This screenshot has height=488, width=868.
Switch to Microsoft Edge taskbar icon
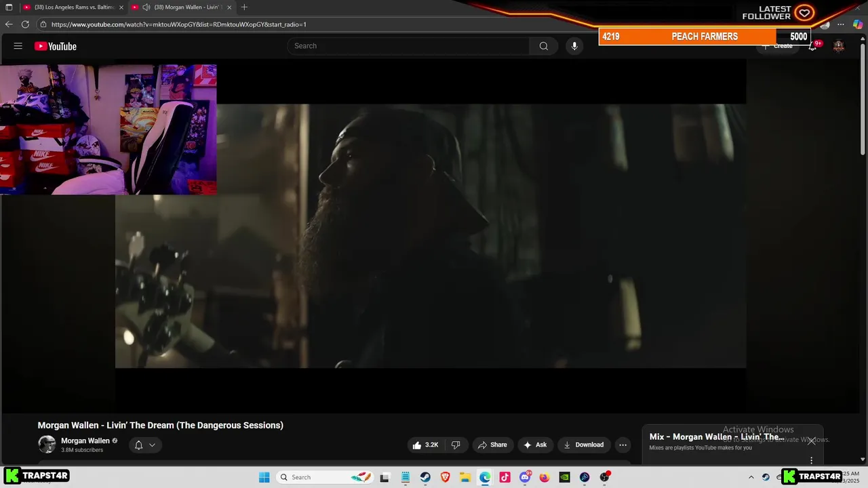click(x=485, y=477)
